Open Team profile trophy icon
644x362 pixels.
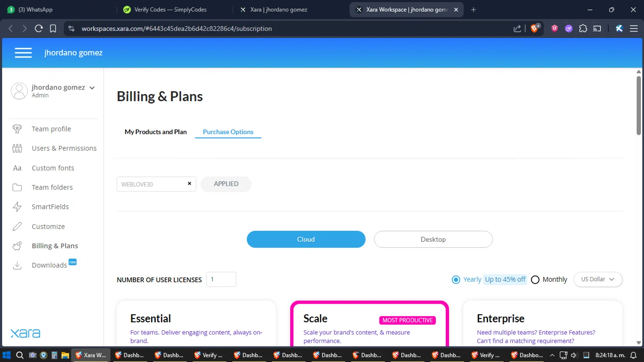click(x=17, y=129)
